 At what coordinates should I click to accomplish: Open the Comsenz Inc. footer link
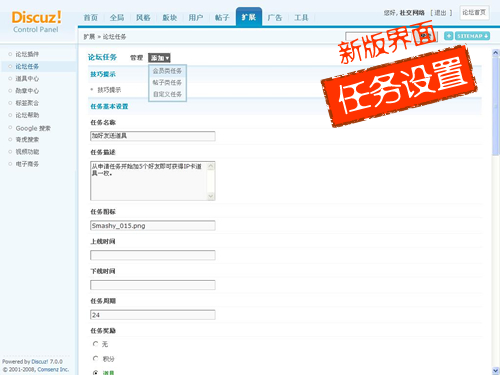tap(53, 369)
